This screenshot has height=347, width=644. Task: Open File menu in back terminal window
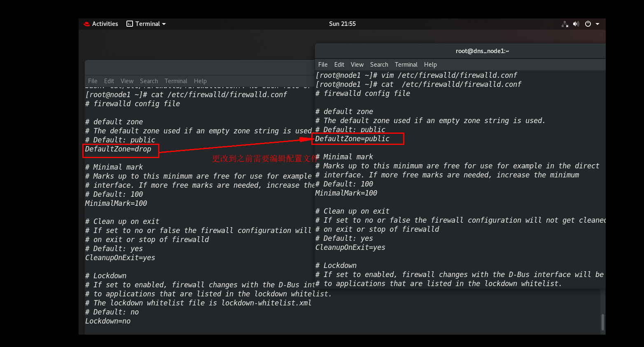point(93,81)
